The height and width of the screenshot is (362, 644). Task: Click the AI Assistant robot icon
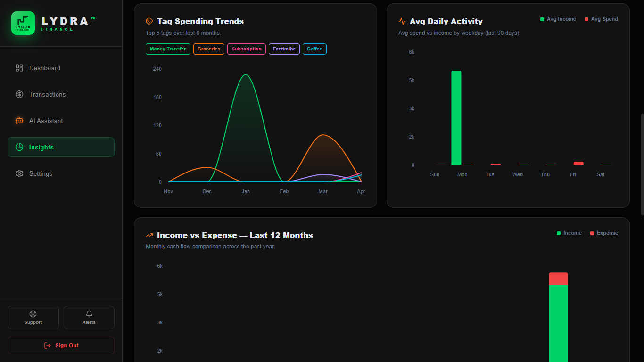[19, 121]
